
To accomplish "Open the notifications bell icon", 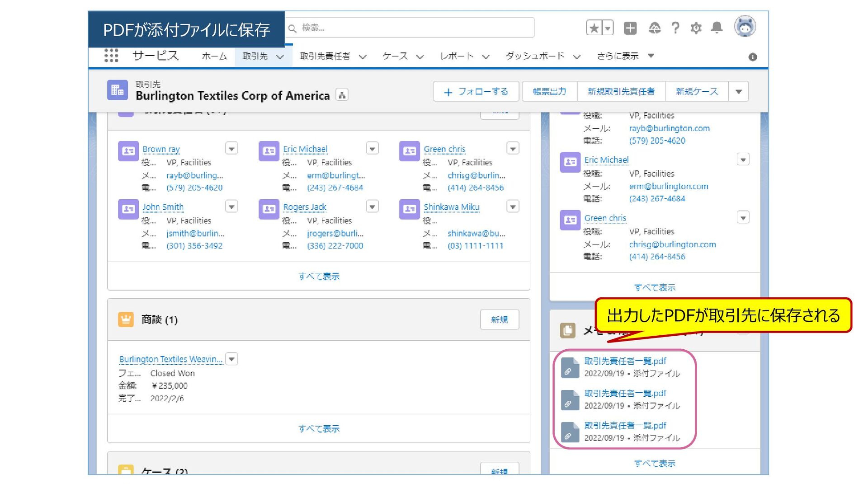I will (717, 28).
